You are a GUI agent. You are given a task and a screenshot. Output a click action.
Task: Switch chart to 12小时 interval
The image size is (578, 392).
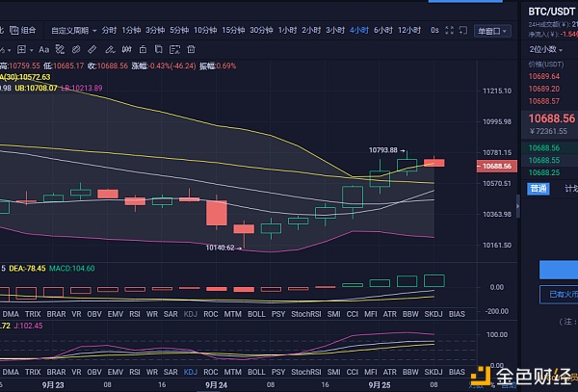pos(409,30)
